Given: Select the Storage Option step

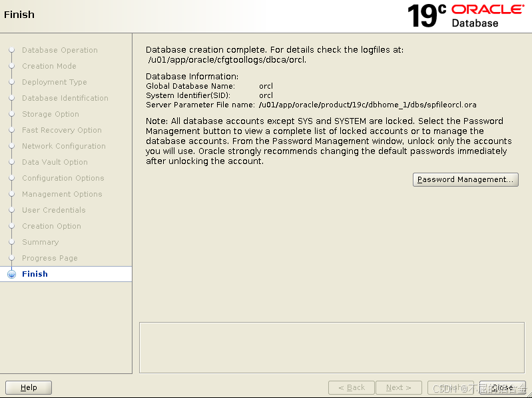Looking at the screenshot, I should pyautogui.click(x=51, y=114).
